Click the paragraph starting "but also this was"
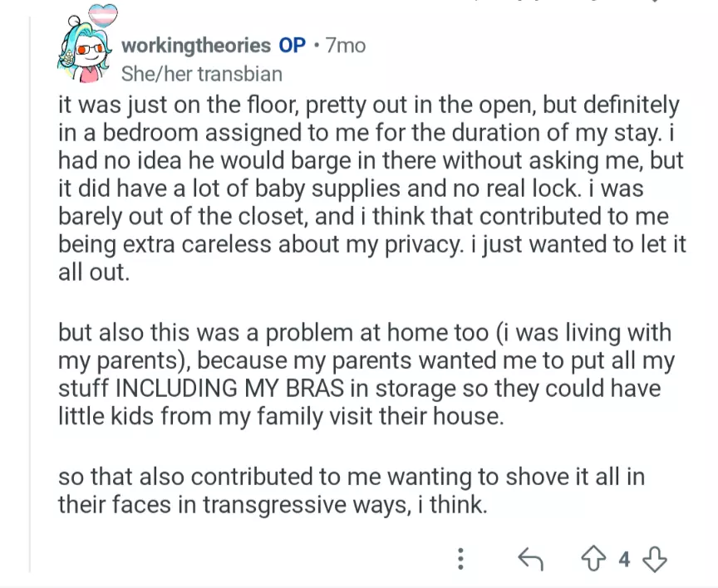Screen dimensions: 718x588 [x=366, y=374]
